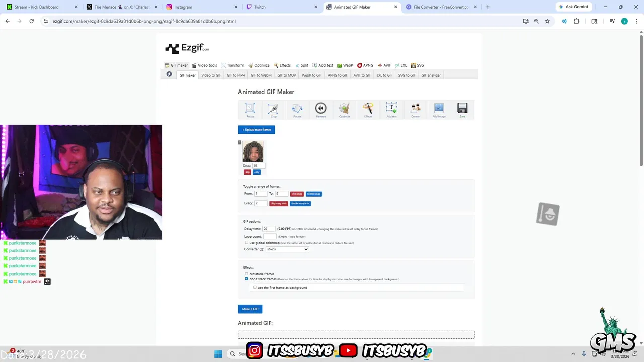
Task: Open the Censor tool
Action: [x=415, y=110]
